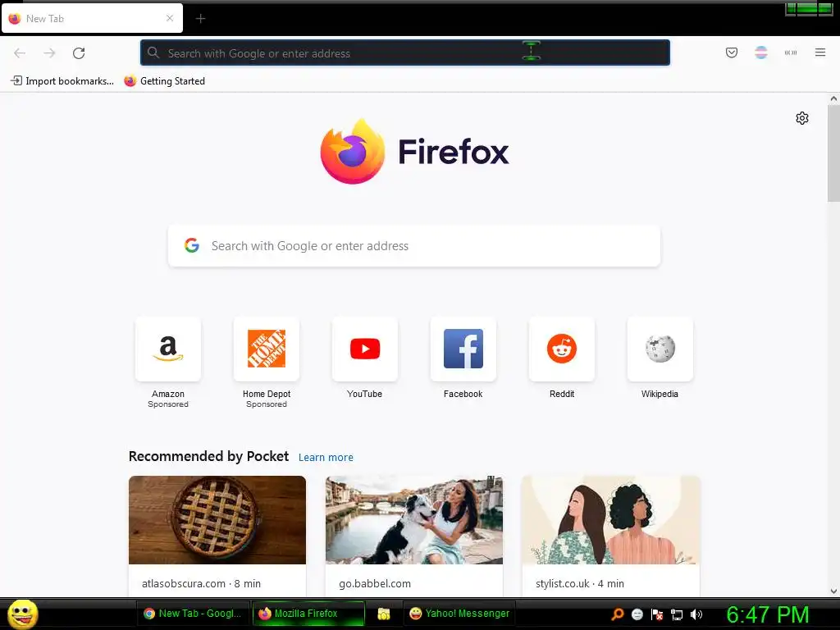Viewport: 840px width, 630px height.
Task: Select the New Tab browser tab
Action: point(92,18)
